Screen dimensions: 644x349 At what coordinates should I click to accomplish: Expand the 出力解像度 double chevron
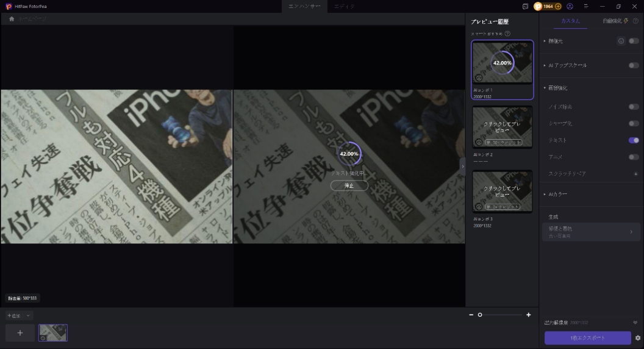635,323
